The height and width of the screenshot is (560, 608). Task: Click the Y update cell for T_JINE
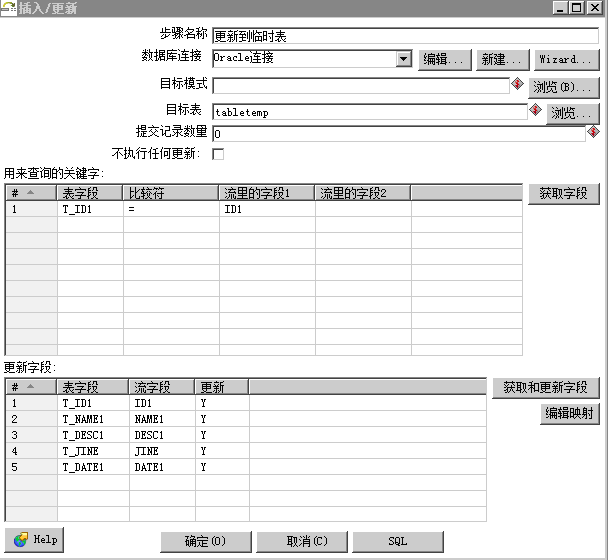222,451
